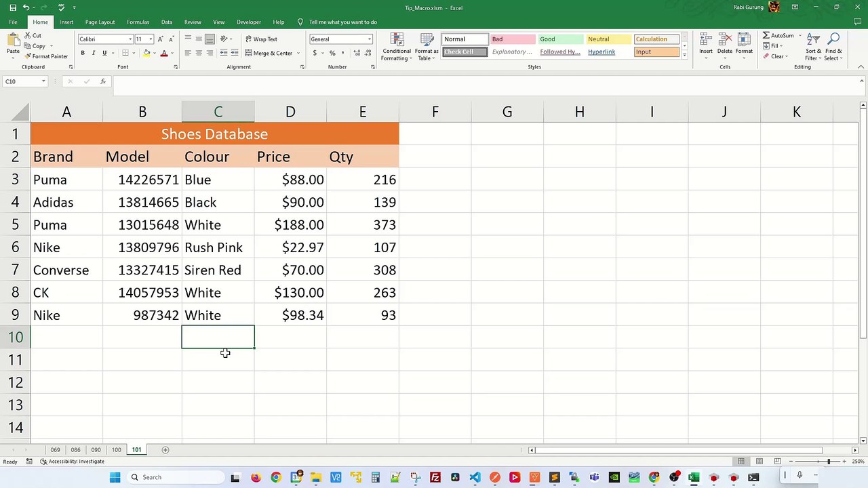Viewport: 868px width, 488px height.
Task: Toggle Align Left alignment
Action: (x=188, y=53)
